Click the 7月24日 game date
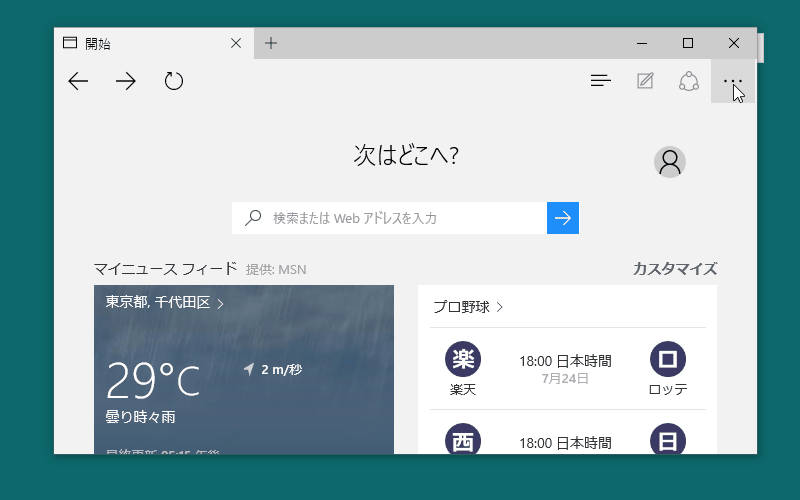 coord(565,379)
